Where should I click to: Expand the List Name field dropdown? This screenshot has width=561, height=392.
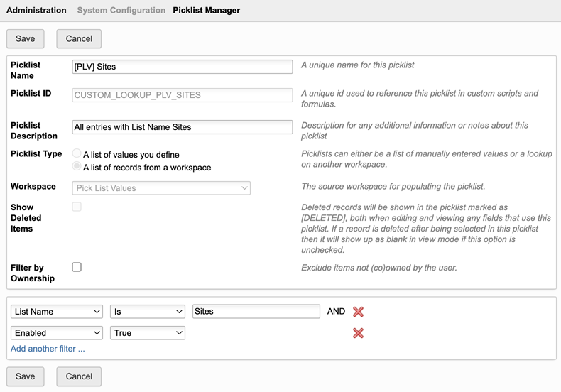(x=57, y=312)
